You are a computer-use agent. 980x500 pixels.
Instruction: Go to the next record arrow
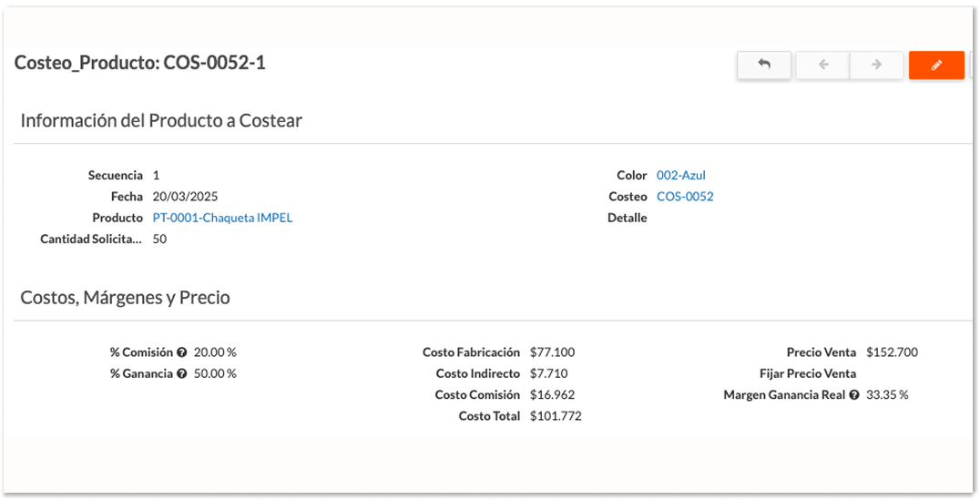coord(876,65)
